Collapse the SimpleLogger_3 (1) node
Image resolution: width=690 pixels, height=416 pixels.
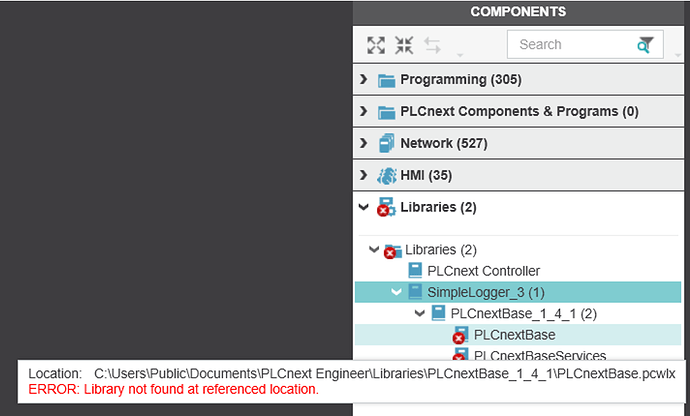(x=396, y=292)
